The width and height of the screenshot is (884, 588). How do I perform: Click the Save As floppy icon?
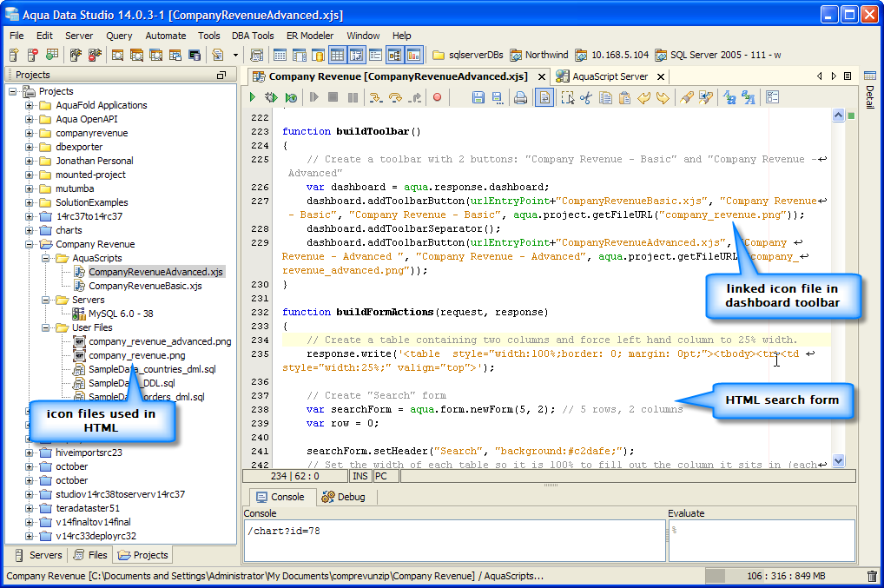point(498,97)
